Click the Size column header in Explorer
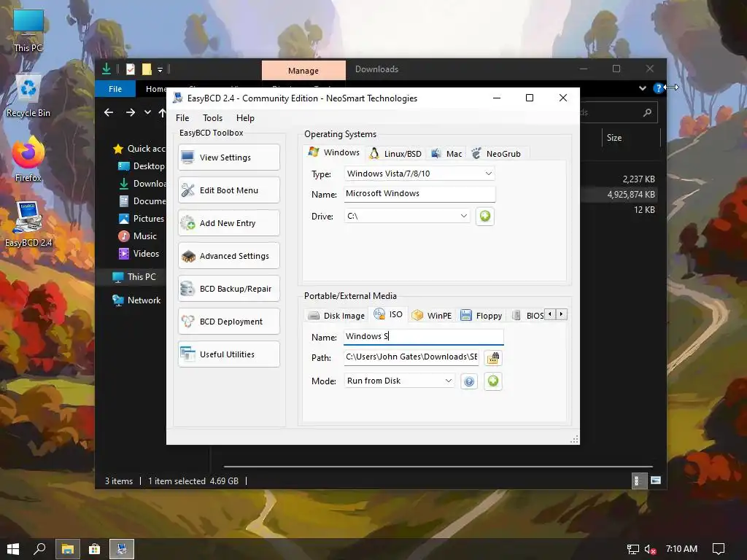Image resolution: width=747 pixels, height=560 pixels. tap(631, 138)
